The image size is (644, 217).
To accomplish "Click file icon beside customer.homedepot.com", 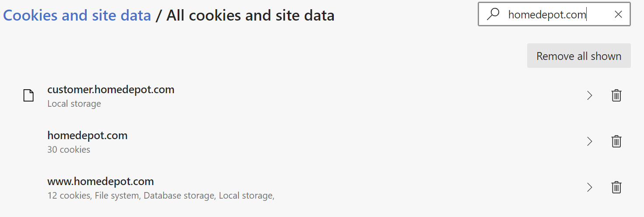I will click(28, 95).
